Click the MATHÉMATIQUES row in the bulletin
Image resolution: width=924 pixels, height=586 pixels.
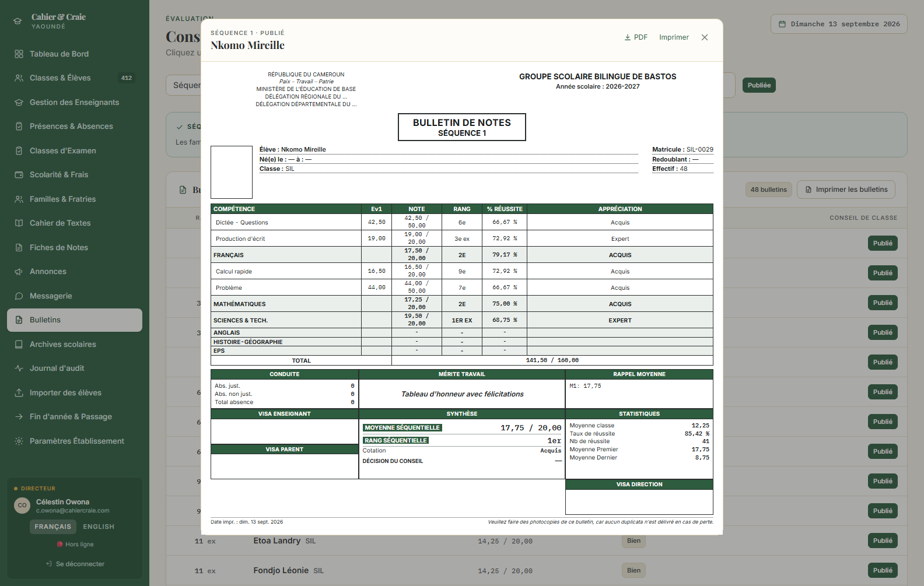coord(462,304)
